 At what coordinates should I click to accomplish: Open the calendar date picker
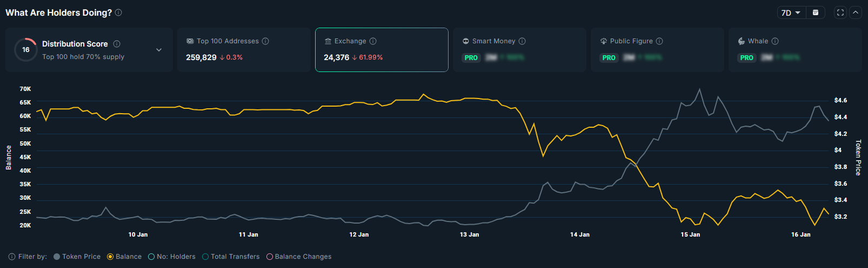pos(816,12)
